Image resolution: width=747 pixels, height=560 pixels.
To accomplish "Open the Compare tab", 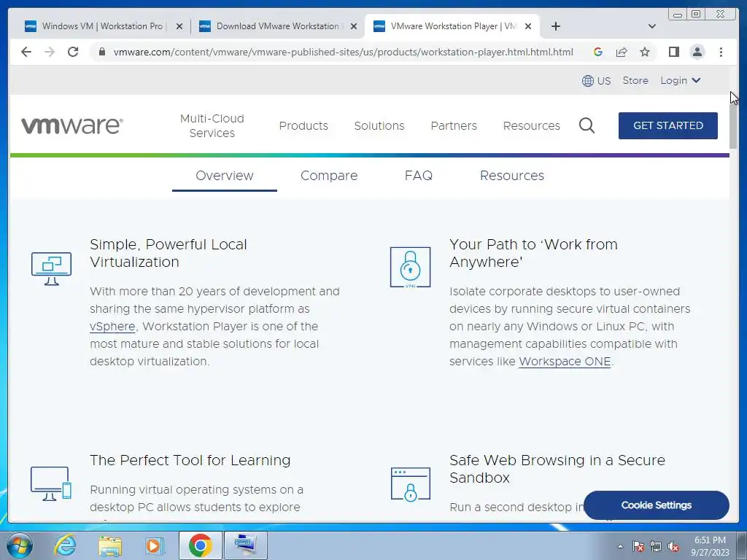I will click(329, 176).
